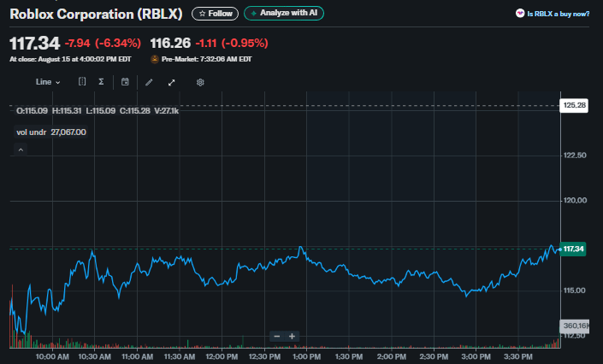The image size is (603, 364).
Task: Open 'Is RBLX a buy now?' link
Action: [558, 14]
